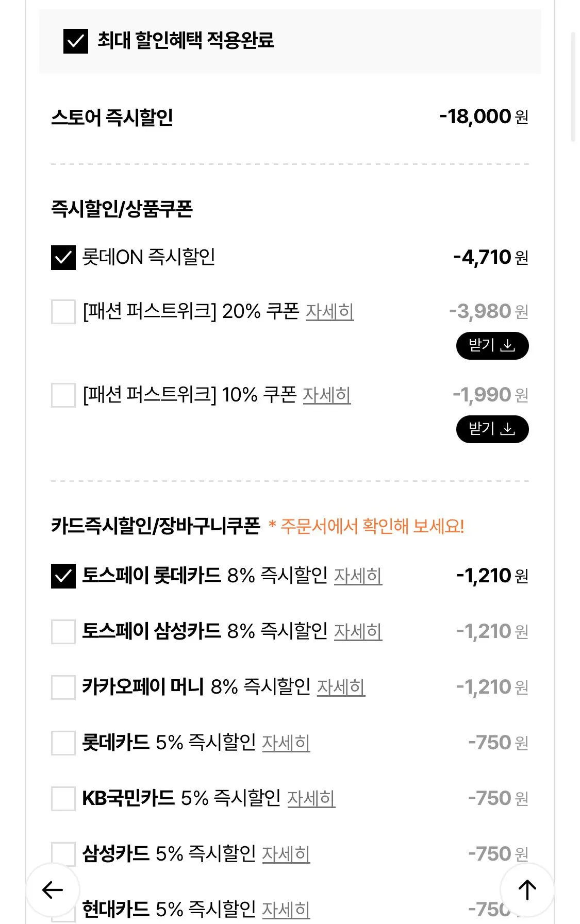
Task: Open 자세히 link for 10% 쿠폰
Action: click(326, 395)
